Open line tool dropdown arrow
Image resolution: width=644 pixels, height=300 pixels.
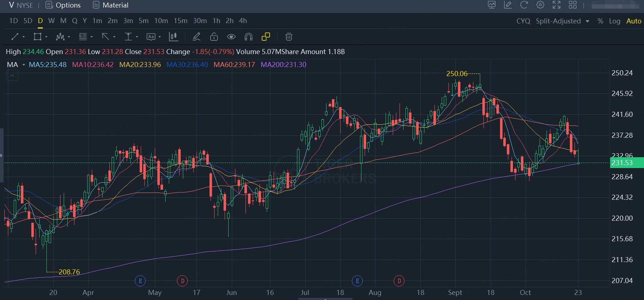coord(23,37)
